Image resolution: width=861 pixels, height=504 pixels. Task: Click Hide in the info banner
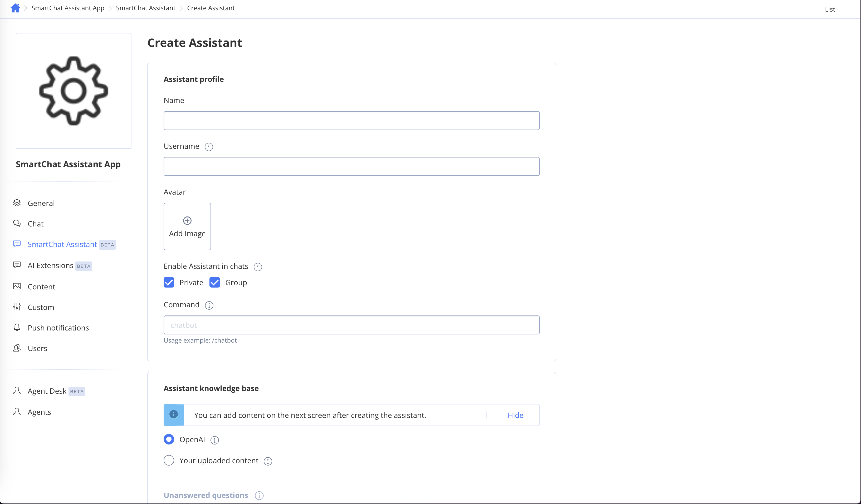(x=515, y=415)
